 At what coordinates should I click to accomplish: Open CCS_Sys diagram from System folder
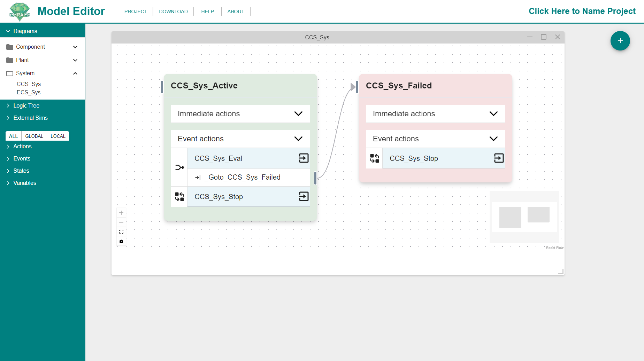coord(29,84)
